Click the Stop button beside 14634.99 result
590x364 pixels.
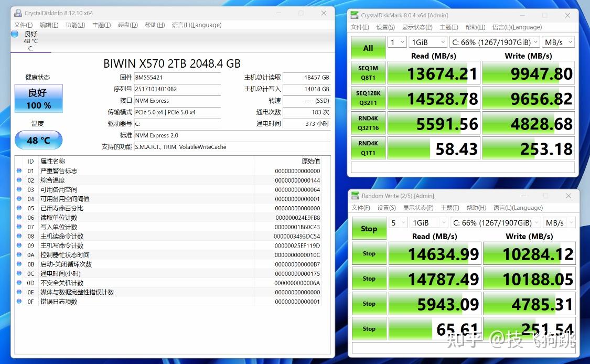[x=369, y=253]
